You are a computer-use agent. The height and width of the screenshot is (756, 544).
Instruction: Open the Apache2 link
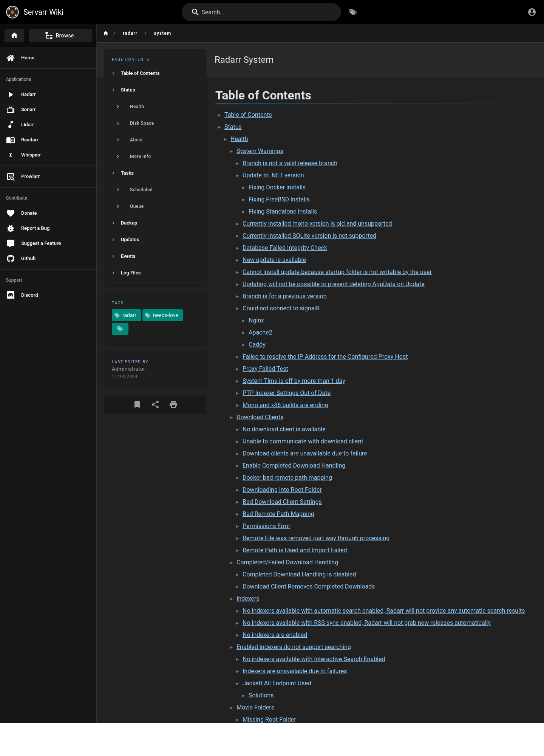(260, 333)
